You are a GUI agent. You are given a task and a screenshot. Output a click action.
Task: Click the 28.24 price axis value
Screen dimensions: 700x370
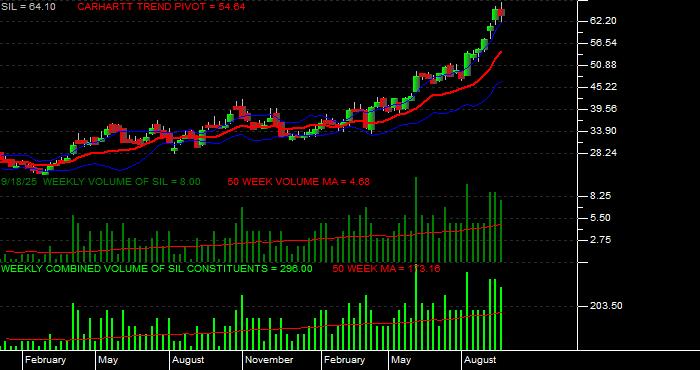[x=603, y=153]
